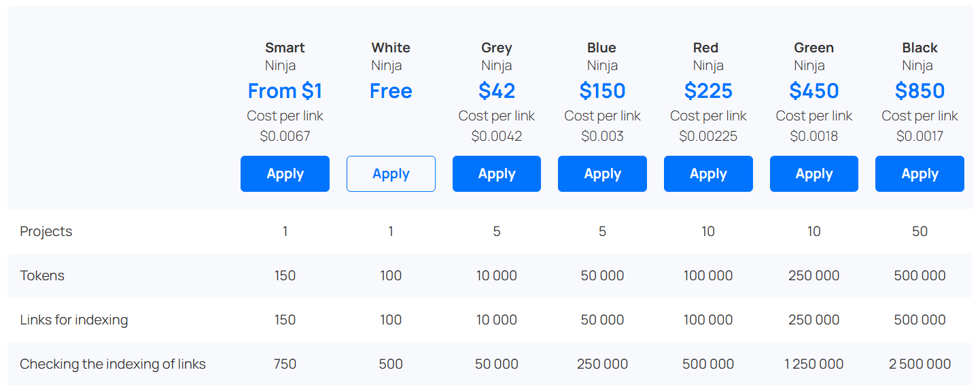Viewport: 980px width, 385px height.
Task: Click the $450 Green Ninja price
Action: [x=814, y=91]
